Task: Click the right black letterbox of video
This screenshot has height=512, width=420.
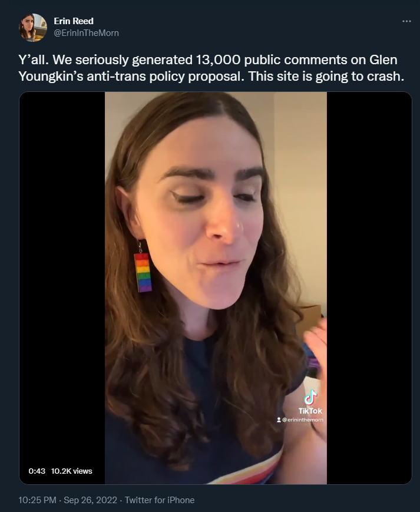Action: point(369,288)
